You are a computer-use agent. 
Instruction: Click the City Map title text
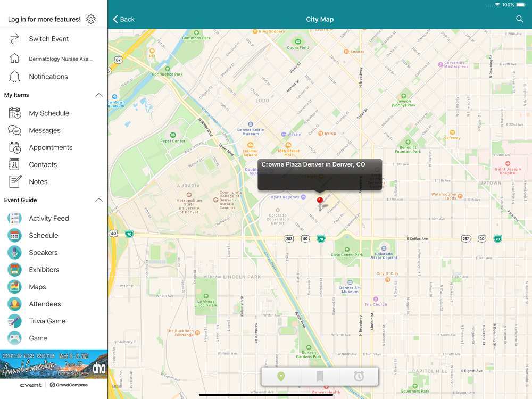tap(320, 19)
